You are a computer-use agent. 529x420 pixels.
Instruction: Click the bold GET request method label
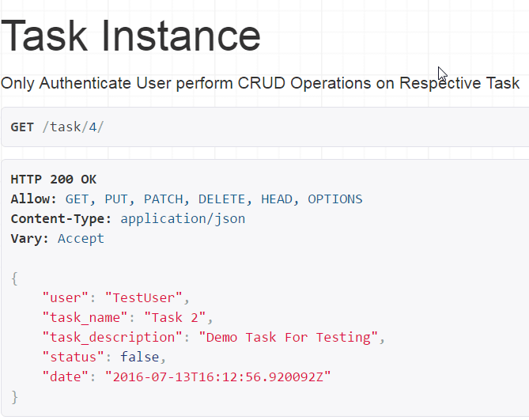click(x=22, y=127)
